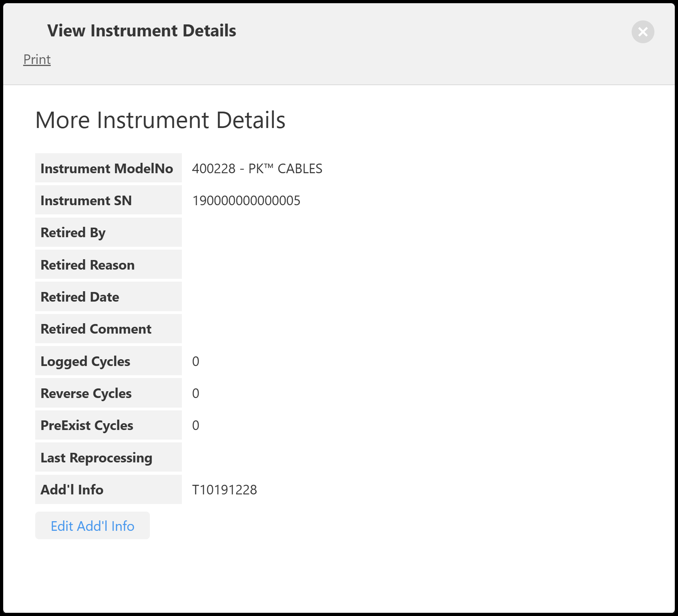This screenshot has width=678, height=616.
Task: Click the View Instrument Details title
Action: point(142,31)
